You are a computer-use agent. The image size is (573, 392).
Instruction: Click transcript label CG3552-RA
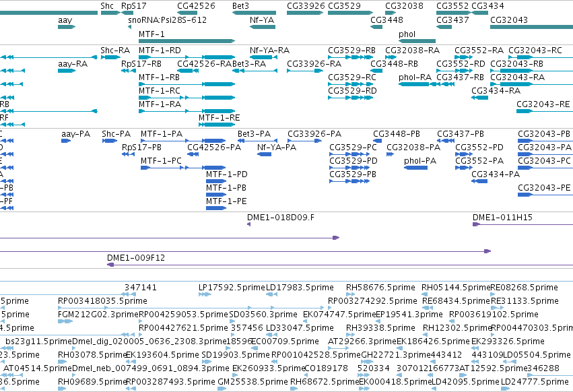[479, 51]
